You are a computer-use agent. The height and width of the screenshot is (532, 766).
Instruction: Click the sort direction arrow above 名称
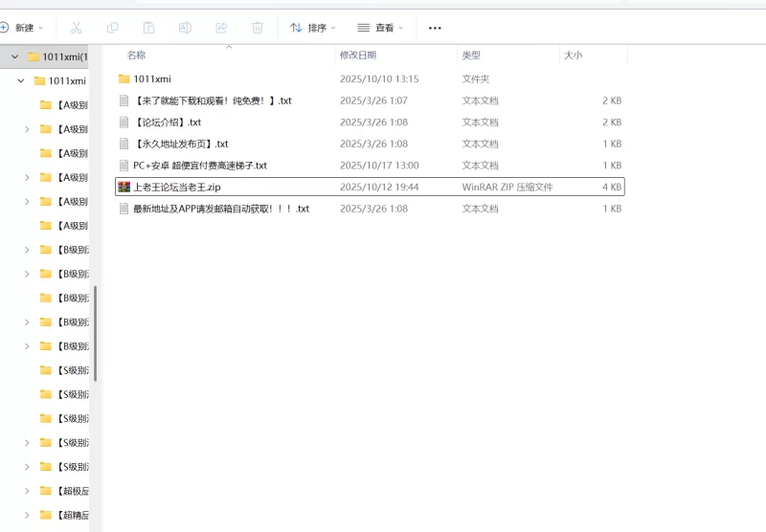click(229, 47)
